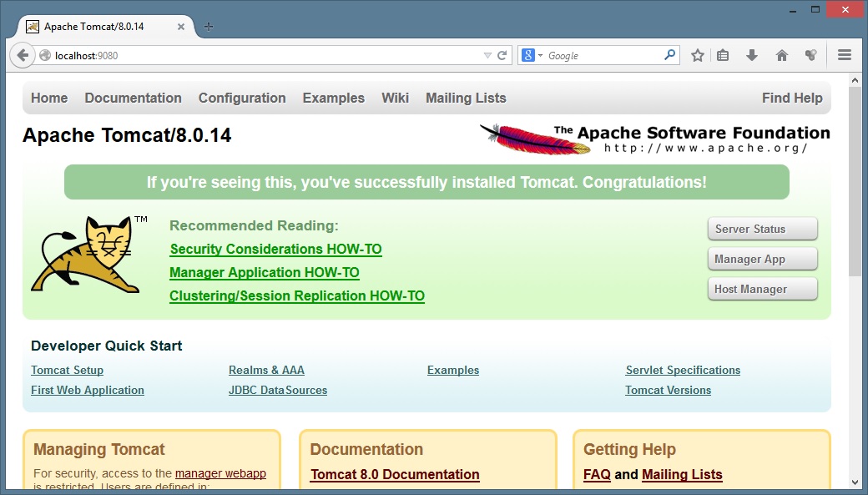Screen dimensions: 868x495
Task: Bookmark this page with the star icon
Action: point(698,56)
